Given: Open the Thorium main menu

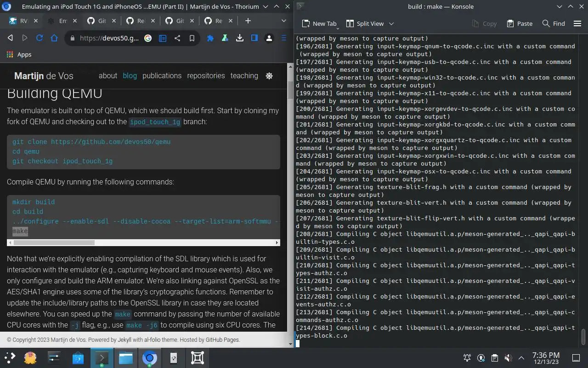Looking at the screenshot, I should pyautogui.click(x=284, y=38).
